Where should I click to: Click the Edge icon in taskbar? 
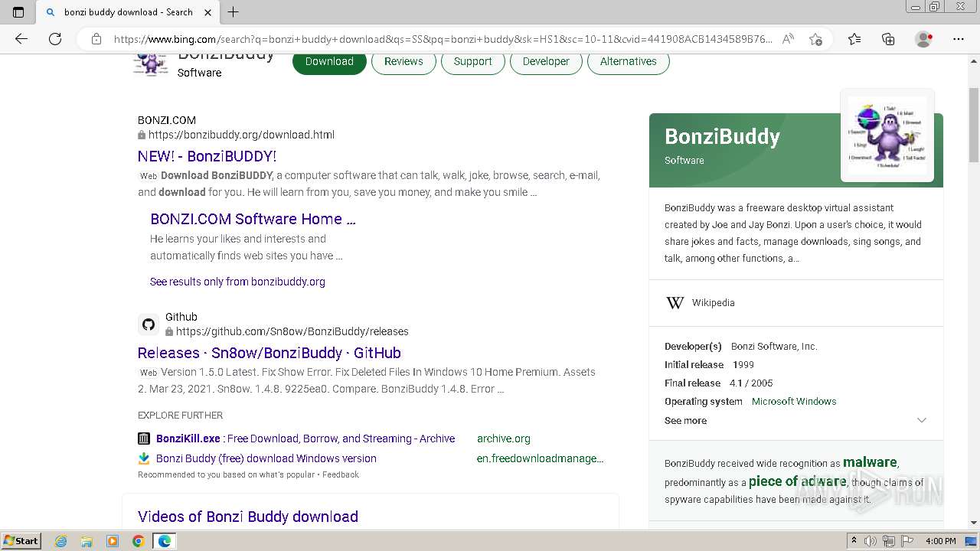(x=165, y=541)
